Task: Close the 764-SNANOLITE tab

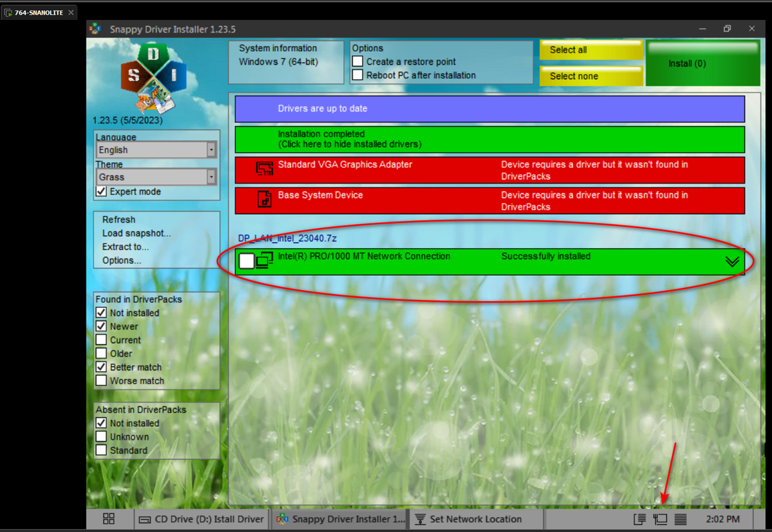Action: (71, 13)
